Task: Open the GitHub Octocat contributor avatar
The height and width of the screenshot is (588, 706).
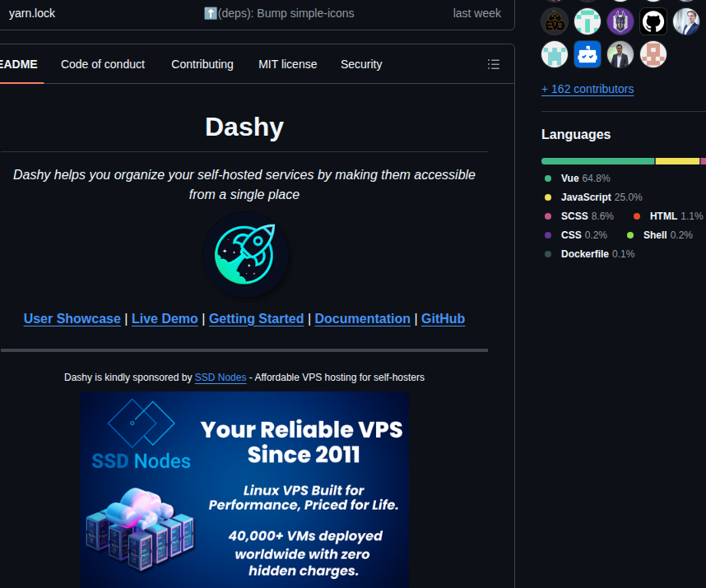Action: [x=653, y=21]
